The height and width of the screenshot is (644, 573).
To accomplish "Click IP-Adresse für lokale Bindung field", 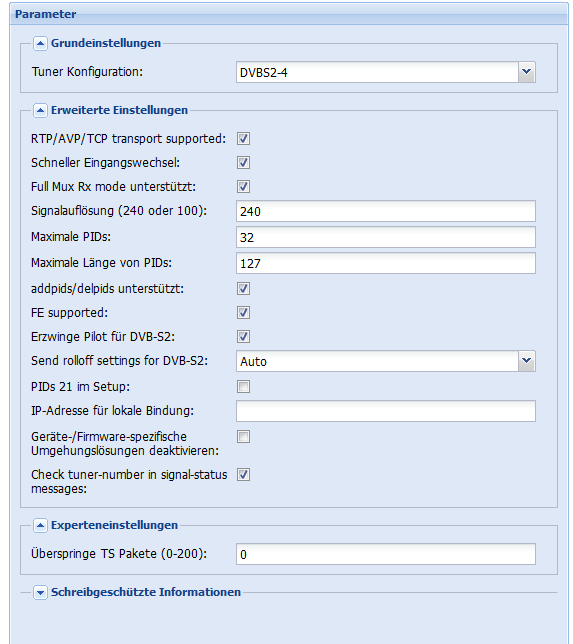I will pos(386,411).
